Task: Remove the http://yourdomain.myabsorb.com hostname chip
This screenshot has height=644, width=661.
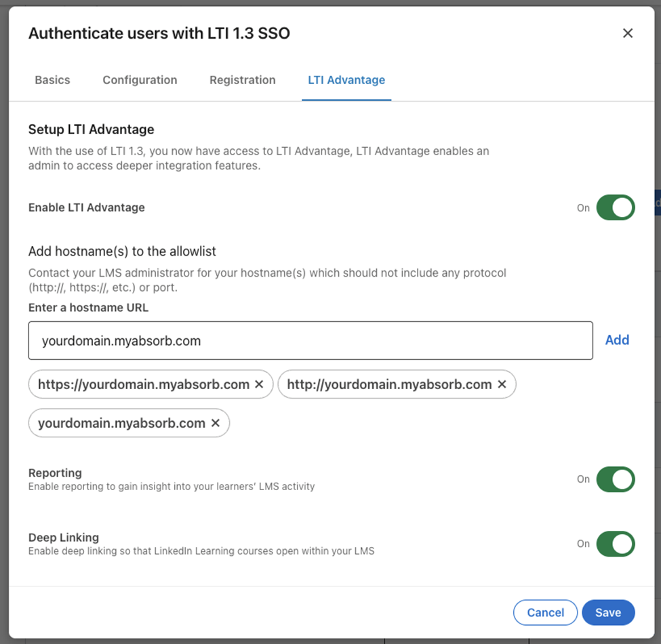Action: (x=502, y=384)
